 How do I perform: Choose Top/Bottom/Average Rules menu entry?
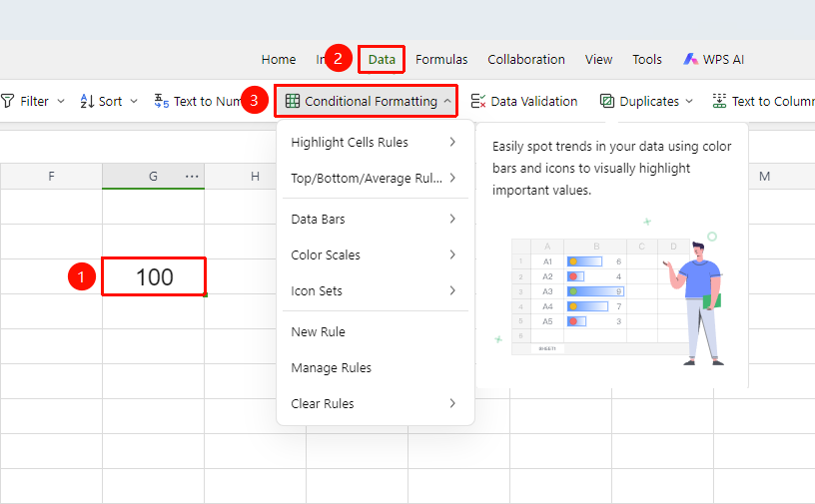[x=376, y=178]
